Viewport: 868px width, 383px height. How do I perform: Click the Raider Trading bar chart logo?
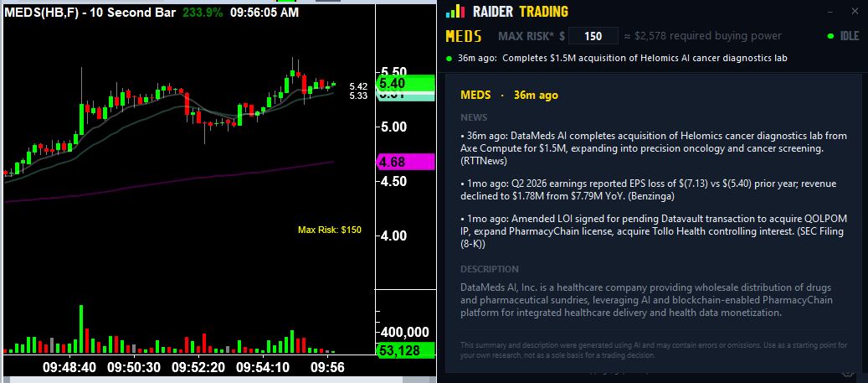[455, 11]
